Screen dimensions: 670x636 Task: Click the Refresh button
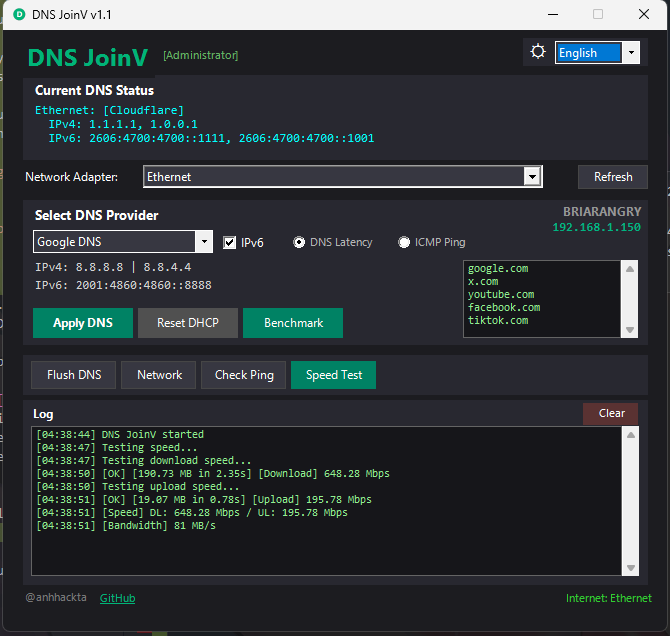point(613,177)
